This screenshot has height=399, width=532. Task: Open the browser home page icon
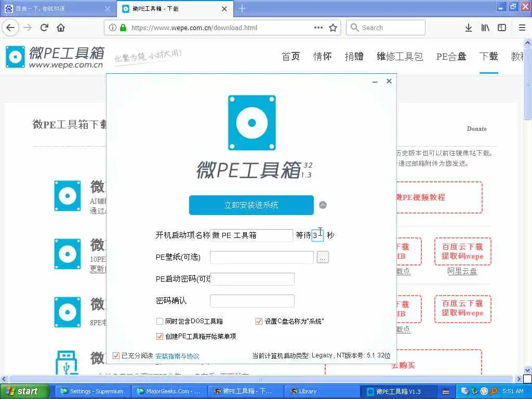coord(61,28)
